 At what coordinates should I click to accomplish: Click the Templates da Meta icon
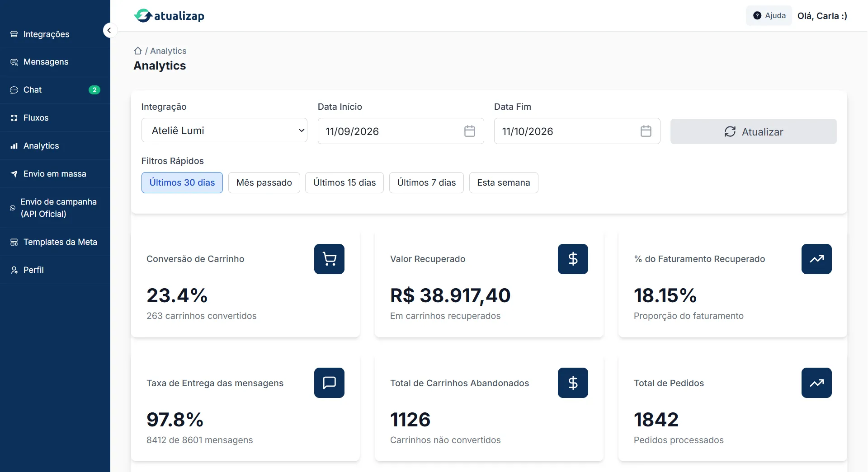14,242
